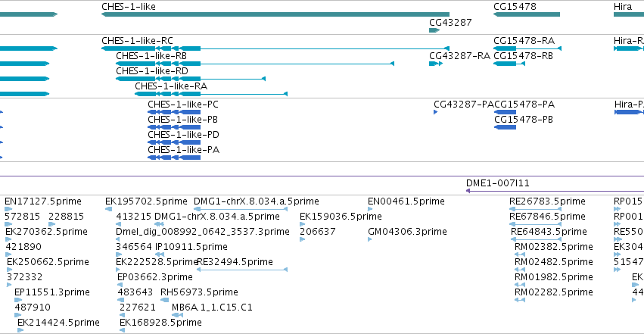
Task: Select the CHES-1-like-RD transcript feature
Action: point(191,79)
